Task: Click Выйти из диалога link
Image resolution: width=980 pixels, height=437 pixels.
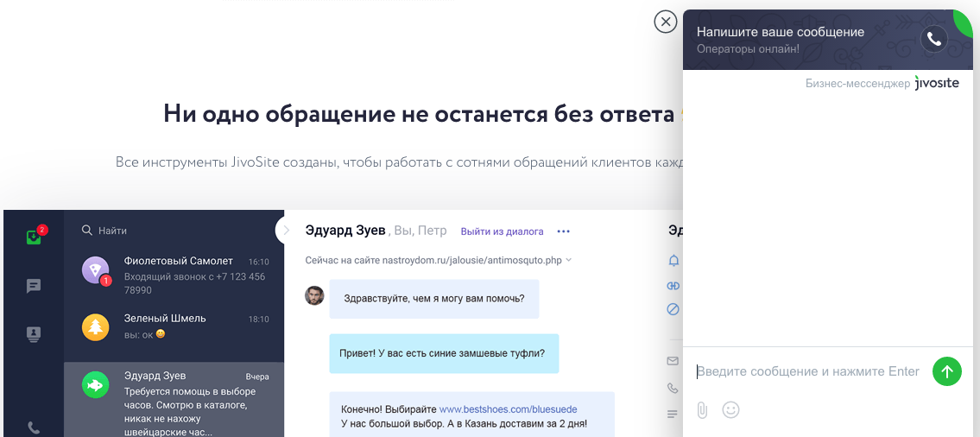Action: click(x=502, y=231)
